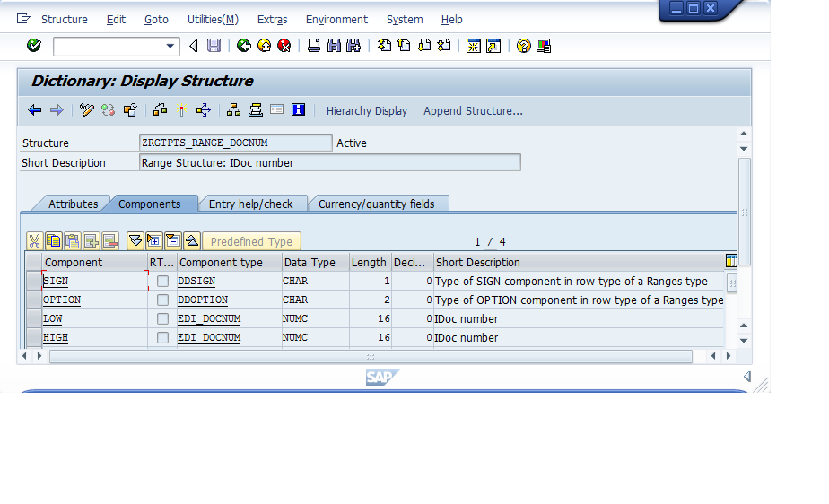The width and height of the screenshot is (829, 504).
Task: Click the DDSIGN component type cell
Action: pyautogui.click(x=196, y=282)
